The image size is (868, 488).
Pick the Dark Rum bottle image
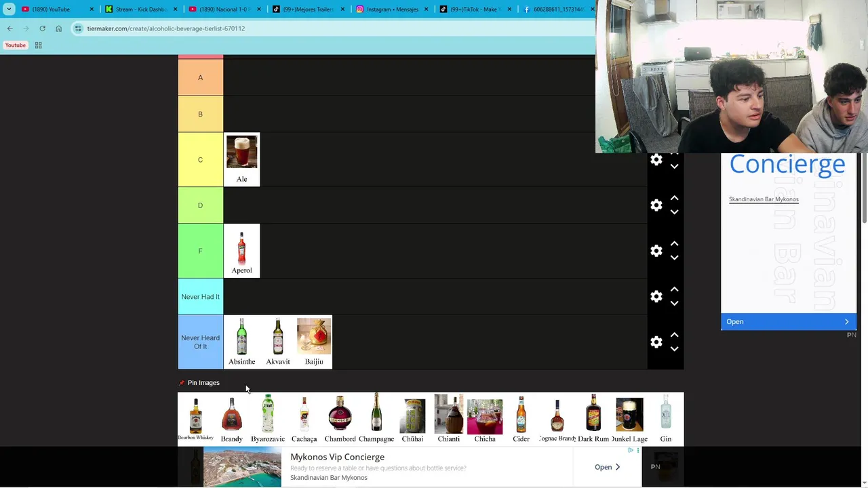click(593, 419)
